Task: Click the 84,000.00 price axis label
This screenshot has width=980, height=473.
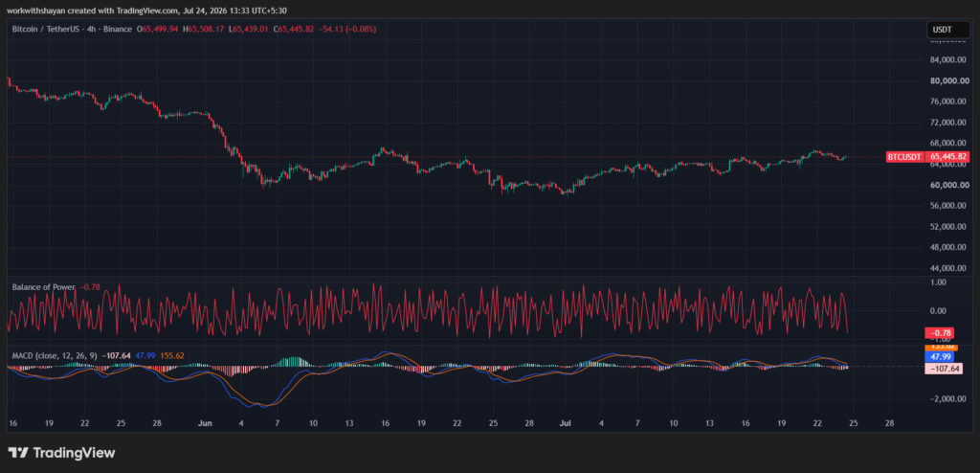Action: [948, 60]
